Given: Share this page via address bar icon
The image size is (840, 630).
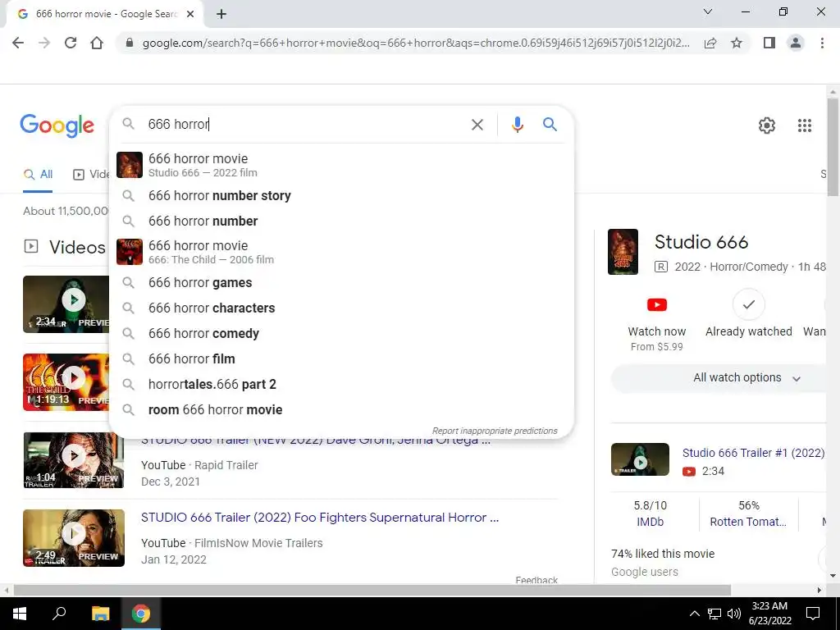Looking at the screenshot, I should pos(710,43).
